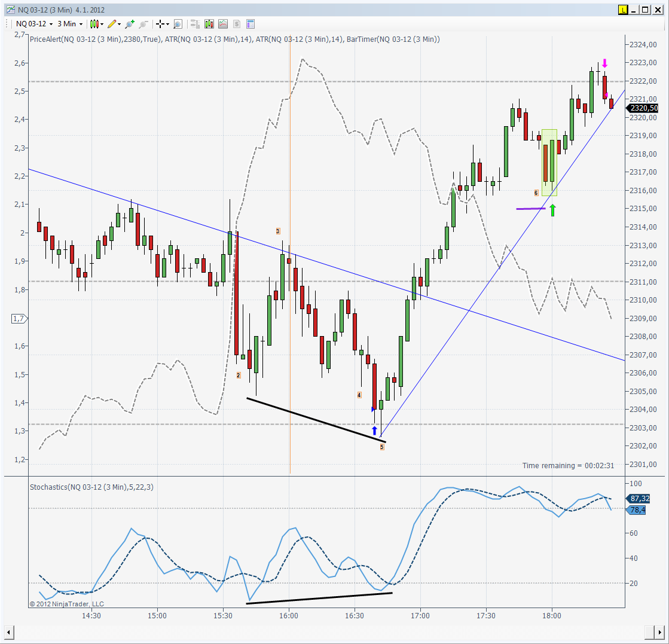Click the chart window title icon
The image size is (669, 644).
coord(10,10)
